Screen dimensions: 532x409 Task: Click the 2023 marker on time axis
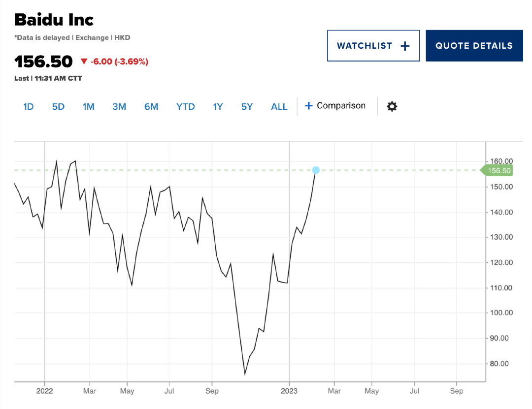(x=289, y=391)
